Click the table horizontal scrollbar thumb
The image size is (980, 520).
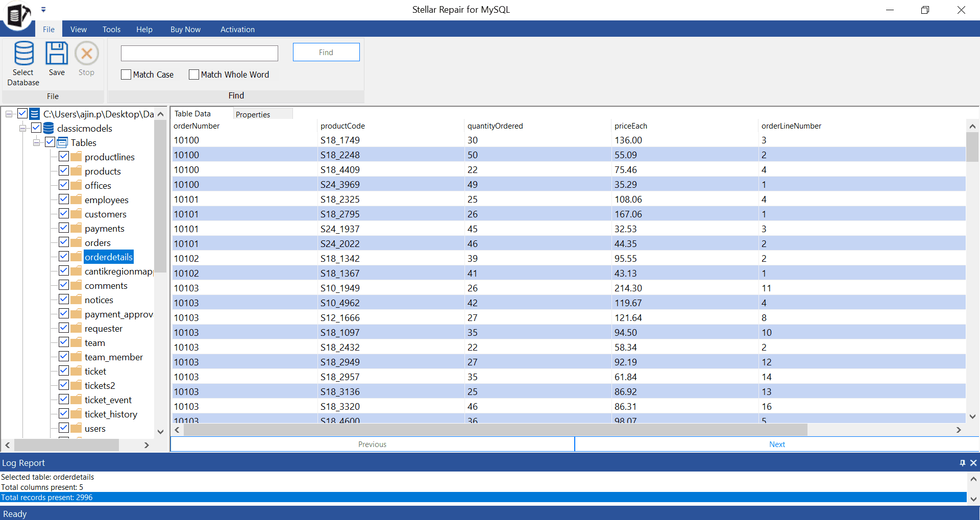(496, 430)
